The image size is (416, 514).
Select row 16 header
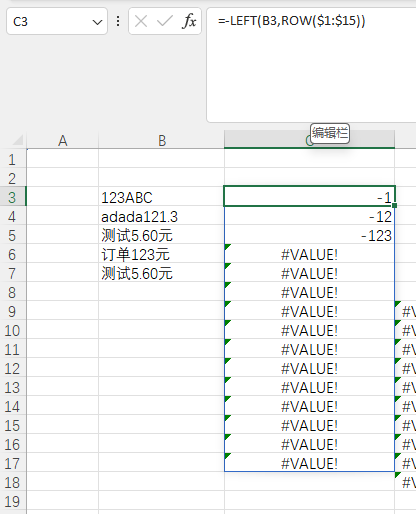13,445
